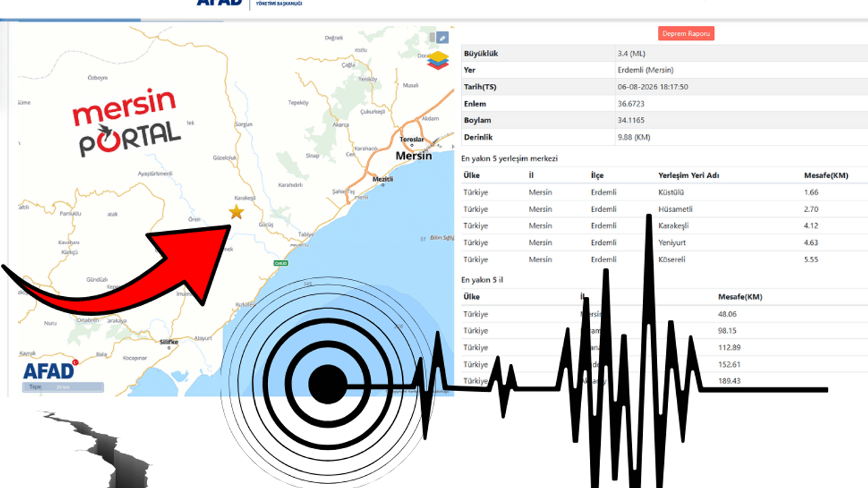Click the Atayurt label on the map

click(x=203, y=338)
